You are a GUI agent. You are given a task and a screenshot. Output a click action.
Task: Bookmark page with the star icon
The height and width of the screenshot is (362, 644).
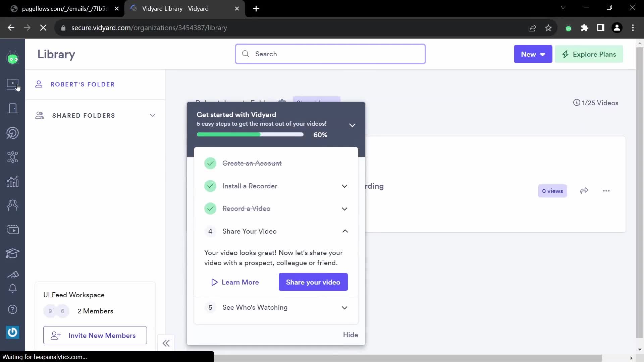point(548,28)
